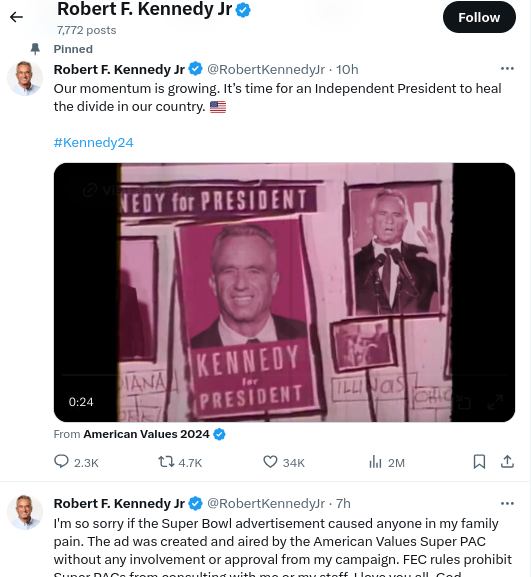This screenshot has width=531, height=577.
Task: View analytics of the pinned post
Action: click(x=387, y=462)
